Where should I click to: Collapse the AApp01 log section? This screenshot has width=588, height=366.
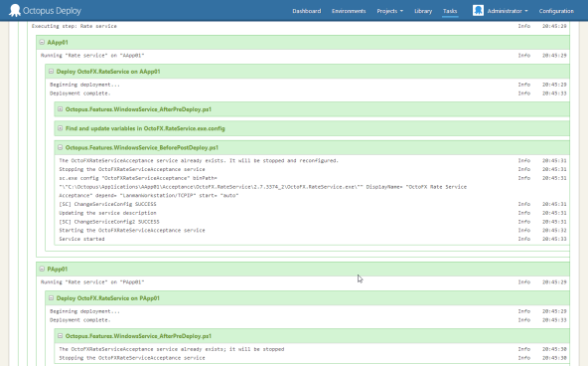tap(42, 43)
